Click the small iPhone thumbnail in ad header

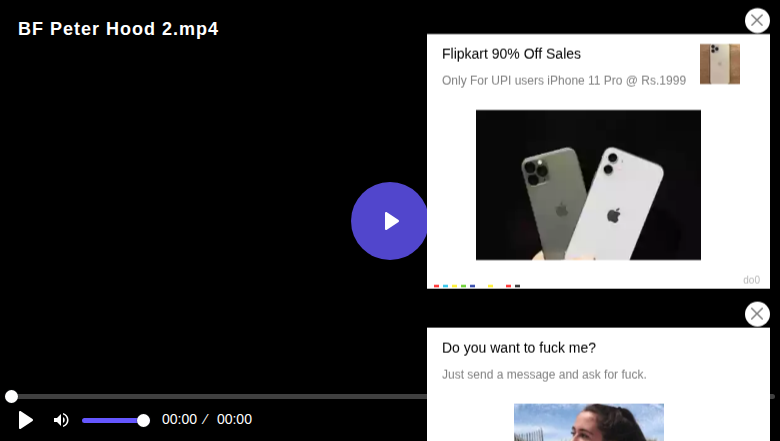pyautogui.click(x=720, y=64)
